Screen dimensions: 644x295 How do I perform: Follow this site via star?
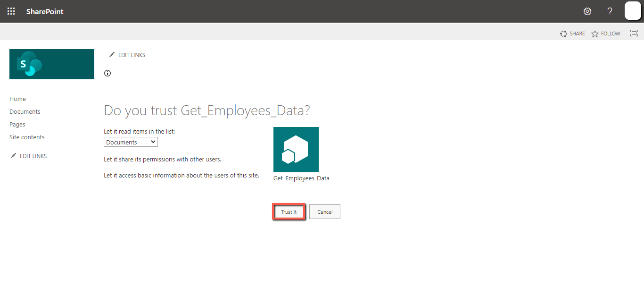tap(606, 34)
